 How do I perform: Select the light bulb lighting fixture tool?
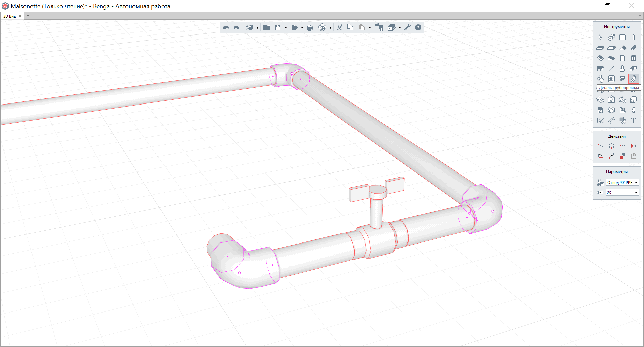point(611,99)
